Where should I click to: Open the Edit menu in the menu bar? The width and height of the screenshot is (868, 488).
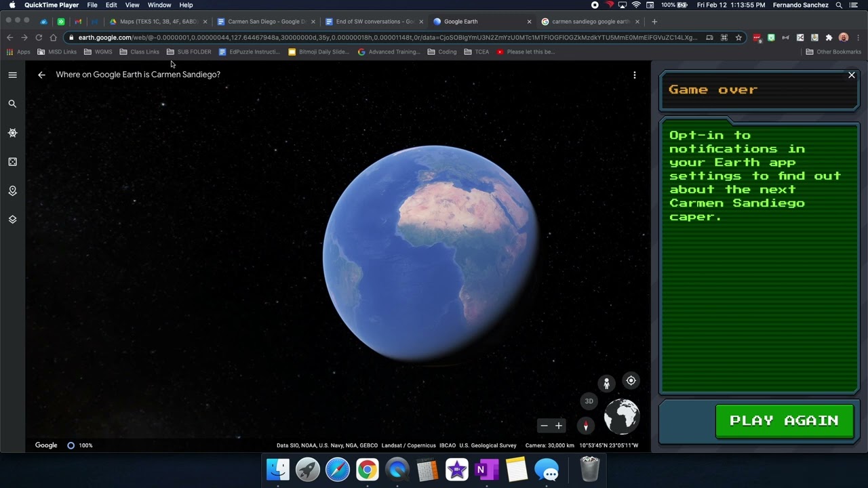111,5
